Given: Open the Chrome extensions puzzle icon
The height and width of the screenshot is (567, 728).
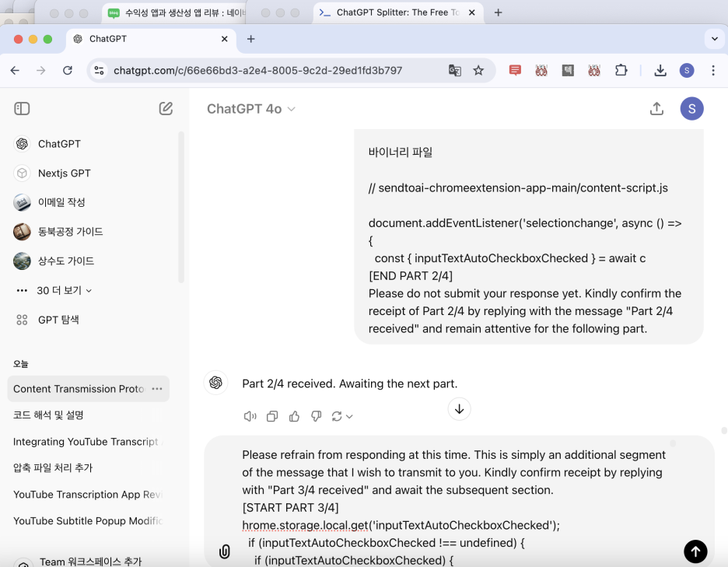Looking at the screenshot, I should pyautogui.click(x=621, y=71).
